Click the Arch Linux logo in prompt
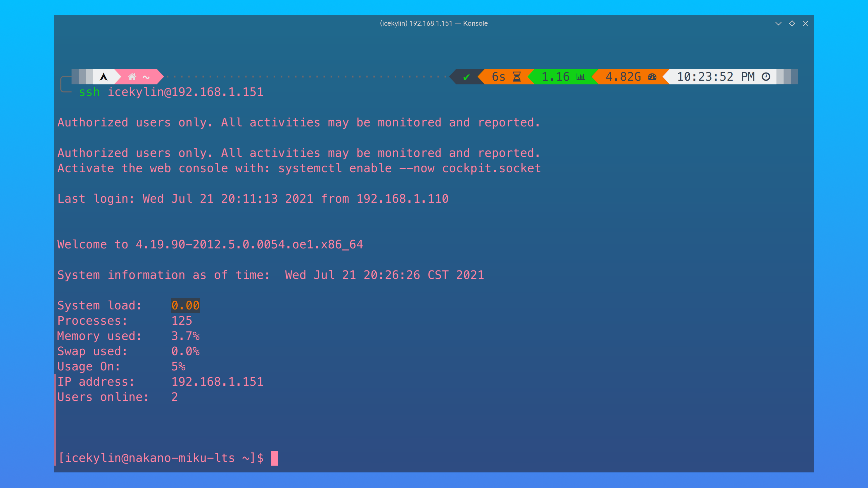The height and width of the screenshot is (488, 868). tap(103, 77)
